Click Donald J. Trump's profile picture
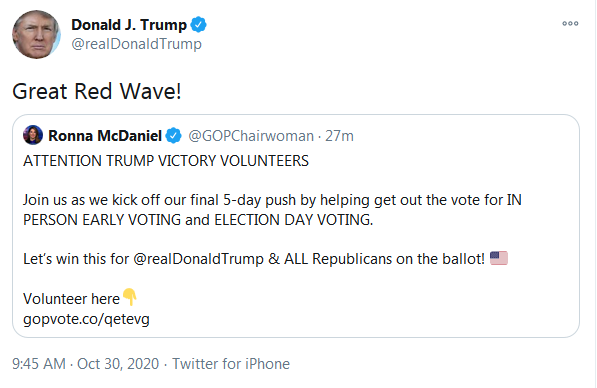Screen dimensions: 597x388 [36, 34]
